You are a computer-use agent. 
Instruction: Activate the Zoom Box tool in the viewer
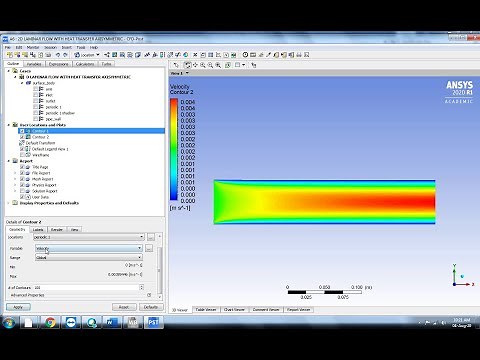click(x=210, y=65)
